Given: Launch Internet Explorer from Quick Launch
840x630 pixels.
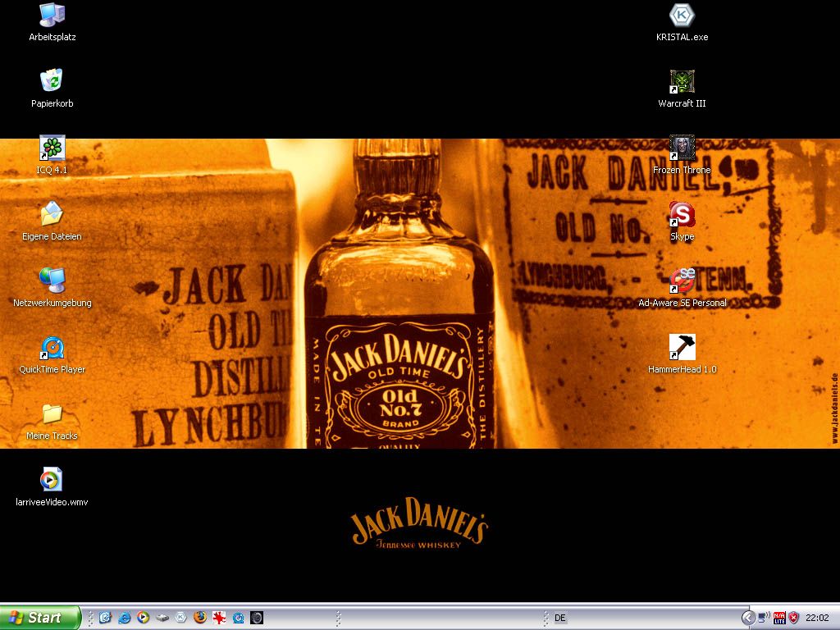Looking at the screenshot, I should click(125, 618).
